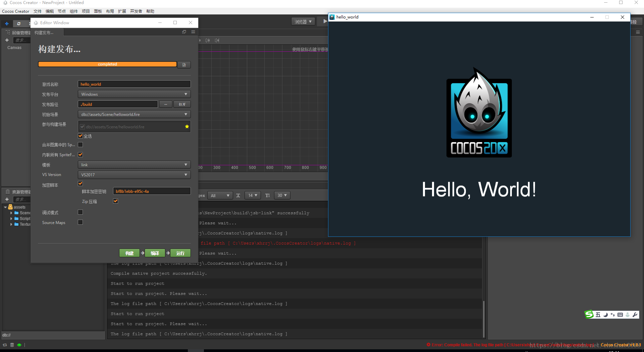Viewport: 644px width, 352px height.
Task: Expand the Script folder in assets
Action: point(11,219)
